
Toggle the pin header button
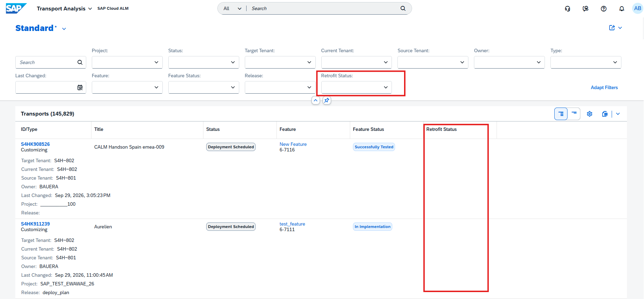click(x=327, y=100)
